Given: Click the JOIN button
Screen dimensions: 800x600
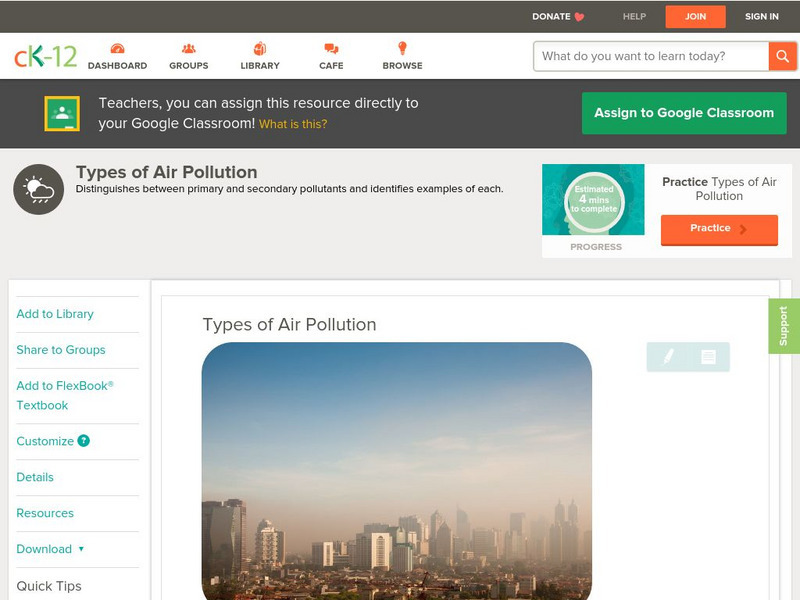Looking at the screenshot, I should coord(695,16).
